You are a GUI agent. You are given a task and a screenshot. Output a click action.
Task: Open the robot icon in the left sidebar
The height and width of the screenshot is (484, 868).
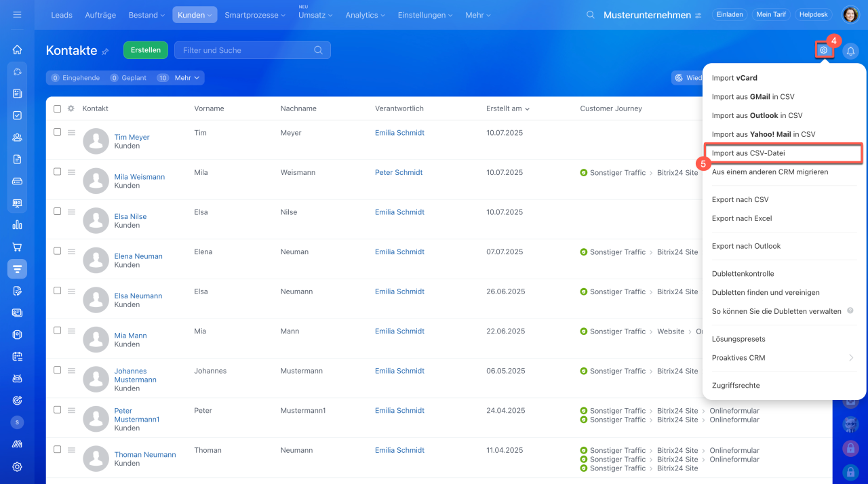point(17,378)
